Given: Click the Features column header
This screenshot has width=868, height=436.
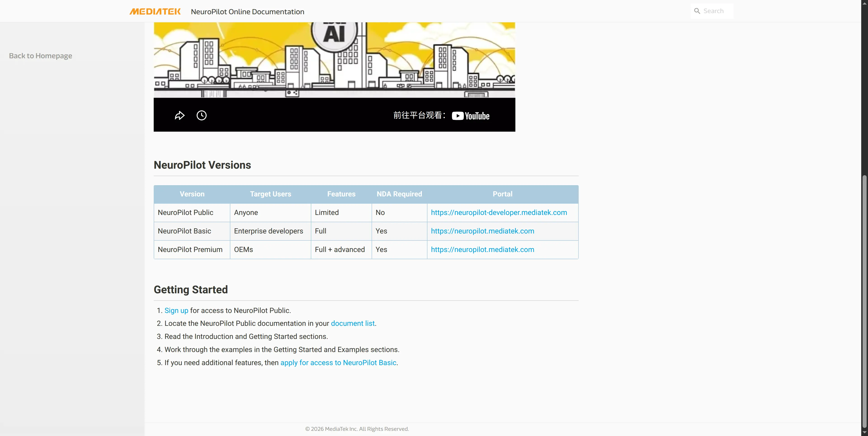Looking at the screenshot, I should 341,194.
